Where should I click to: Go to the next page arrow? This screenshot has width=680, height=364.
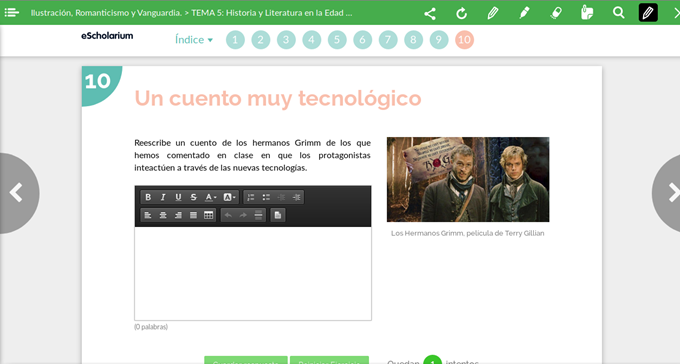click(668, 193)
